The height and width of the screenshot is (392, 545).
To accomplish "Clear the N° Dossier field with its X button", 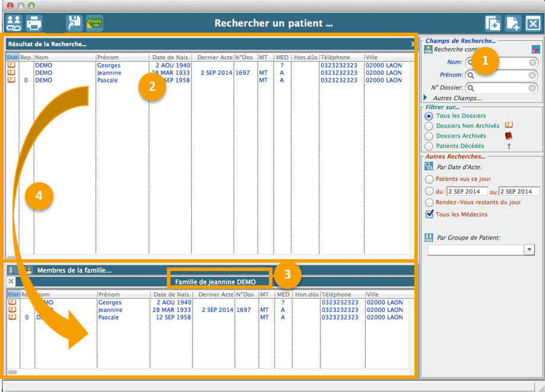I will [533, 88].
